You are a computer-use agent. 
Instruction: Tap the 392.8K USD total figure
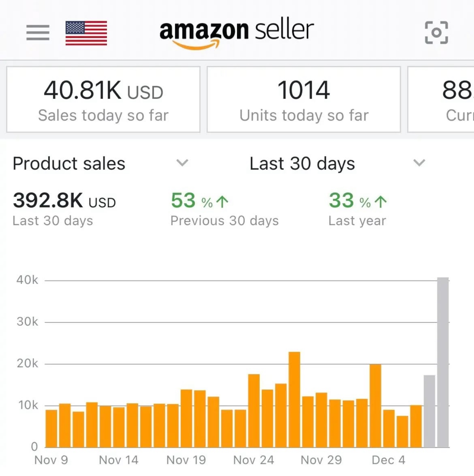coord(64,200)
